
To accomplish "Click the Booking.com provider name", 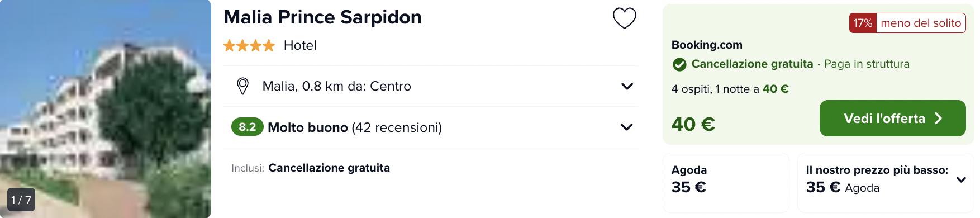I will 707,45.
